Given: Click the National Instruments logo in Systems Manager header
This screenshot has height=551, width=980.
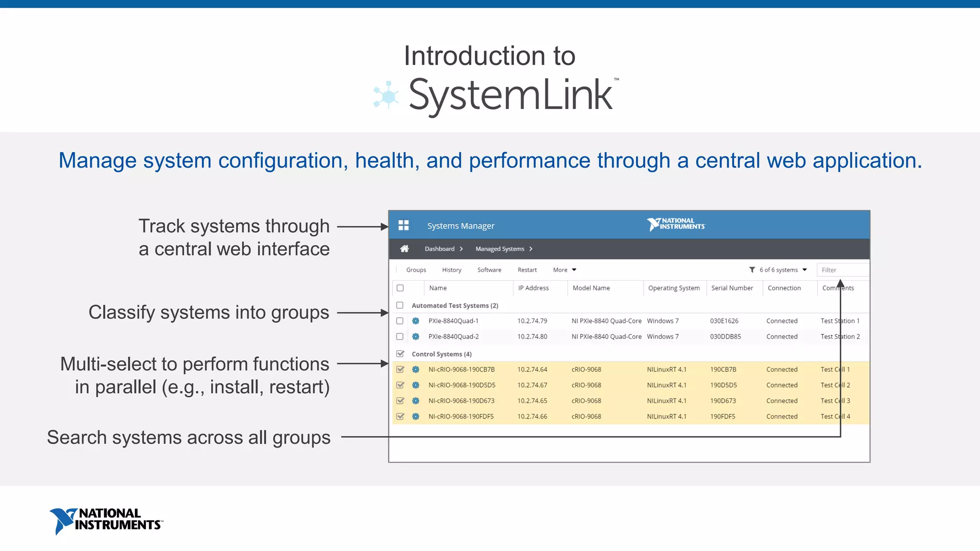Looking at the screenshot, I should click(676, 224).
